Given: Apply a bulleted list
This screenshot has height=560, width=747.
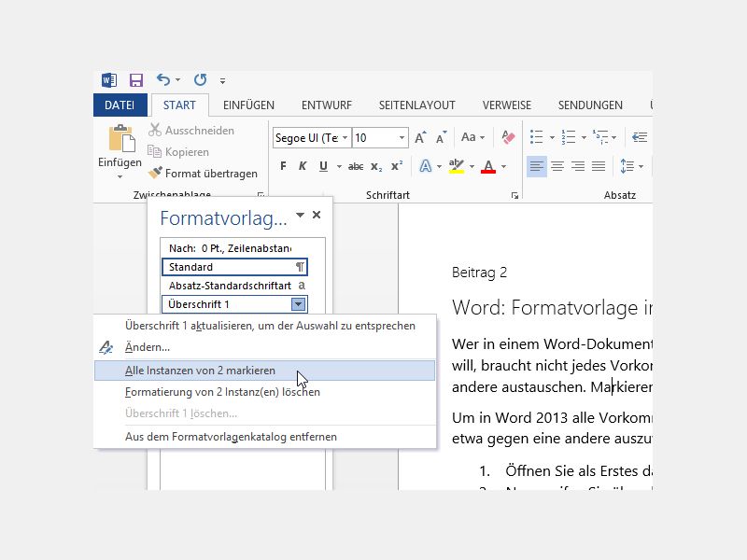Looking at the screenshot, I should coord(537,137).
